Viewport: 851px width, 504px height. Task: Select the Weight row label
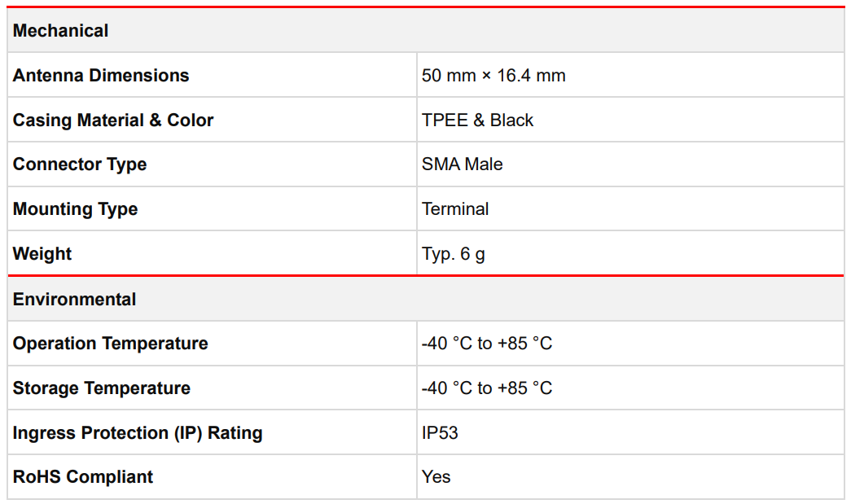42,254
